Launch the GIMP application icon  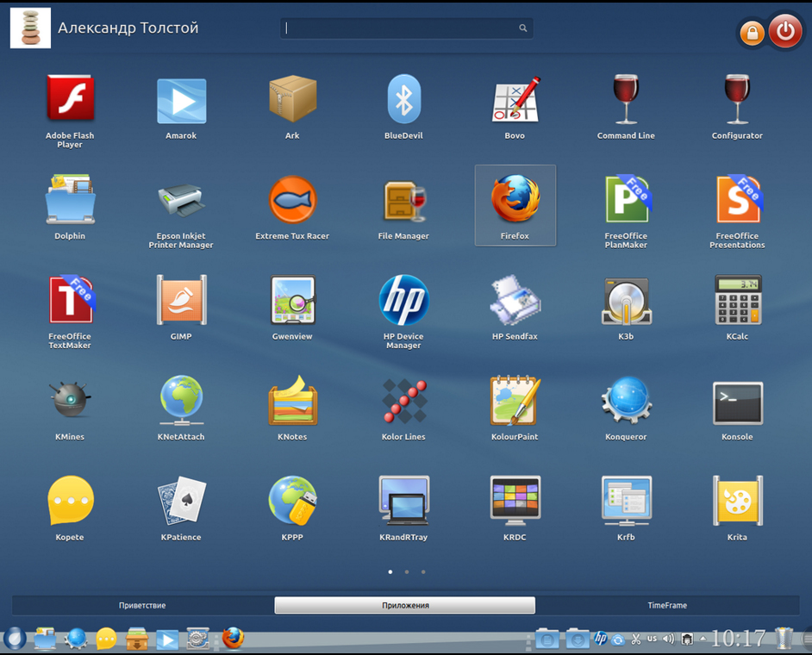coord(181,301)
